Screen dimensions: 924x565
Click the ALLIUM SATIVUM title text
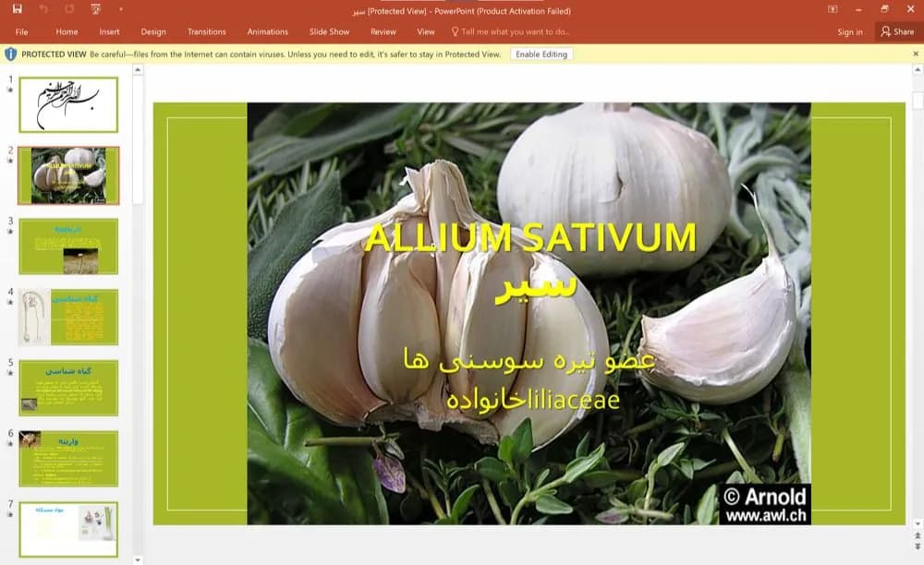click(x=530, y=238)
